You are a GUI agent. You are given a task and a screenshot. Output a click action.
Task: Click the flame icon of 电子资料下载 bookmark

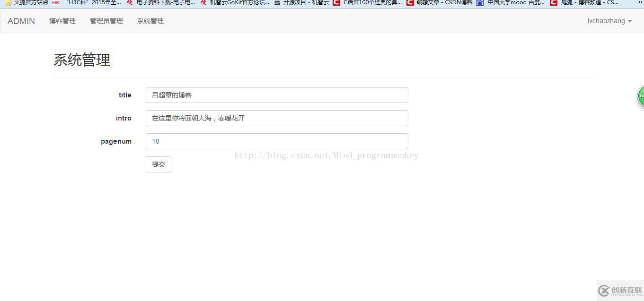[129, 2]
